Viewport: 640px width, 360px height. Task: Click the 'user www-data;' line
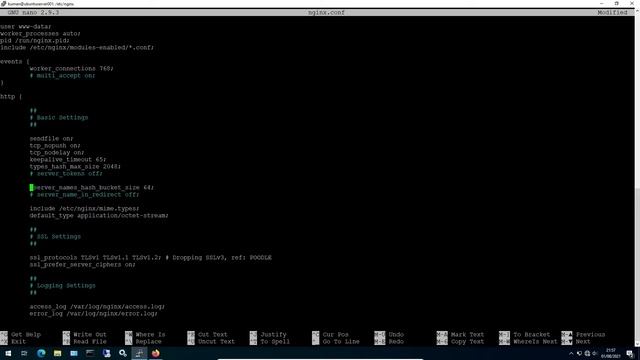point(26,27)
